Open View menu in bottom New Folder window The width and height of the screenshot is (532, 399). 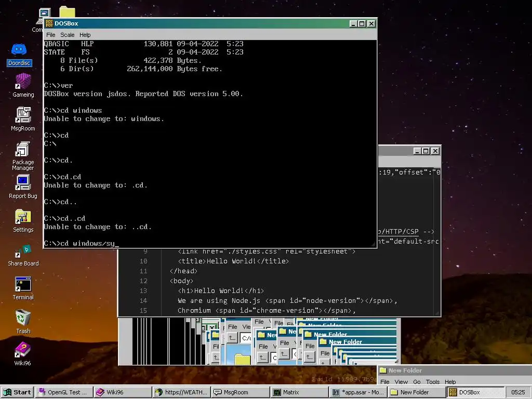click(401, 382)
